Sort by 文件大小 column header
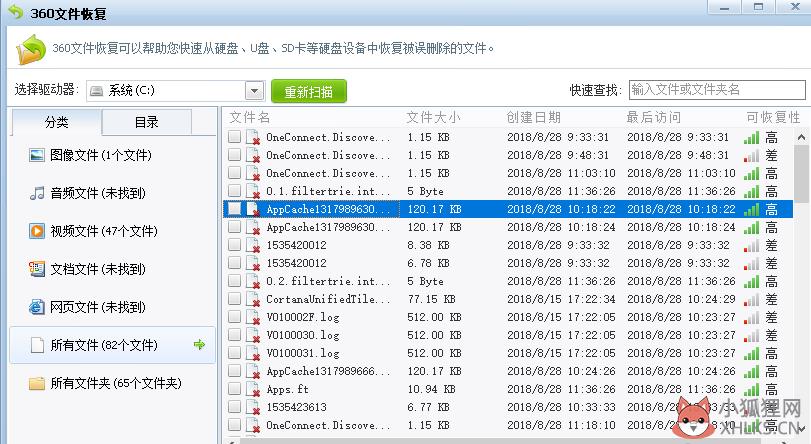This screenshot has width=811, height=444. click(433, 117)
